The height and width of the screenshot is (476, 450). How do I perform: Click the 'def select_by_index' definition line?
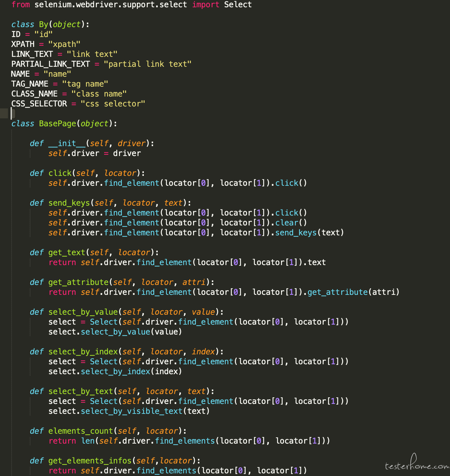(x=127, y=352)
